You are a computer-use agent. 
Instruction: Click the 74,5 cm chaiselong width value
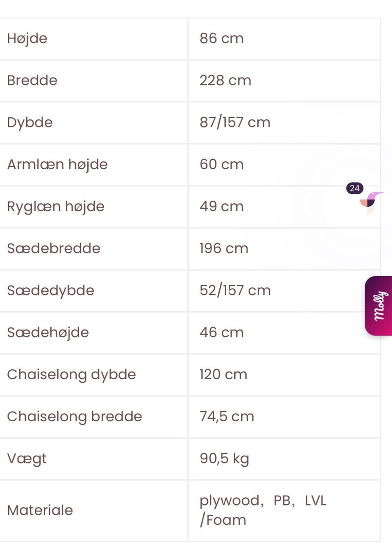click(227, 416)
